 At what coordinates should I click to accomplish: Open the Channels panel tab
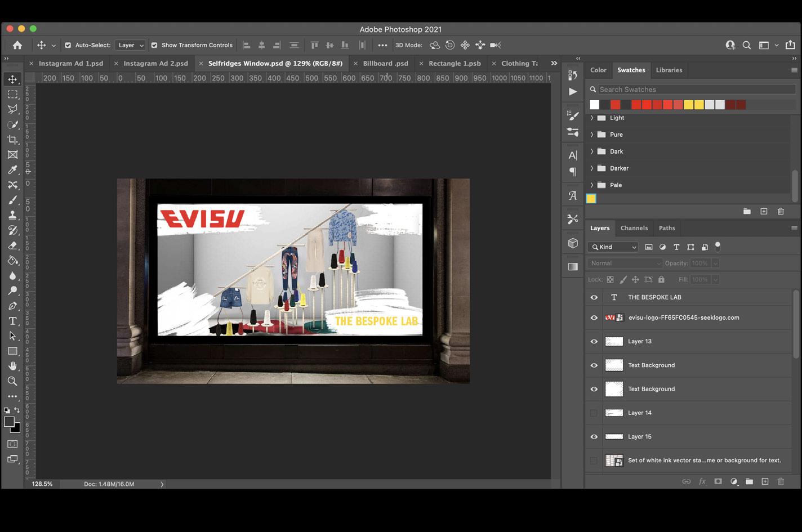click(634, 228)
